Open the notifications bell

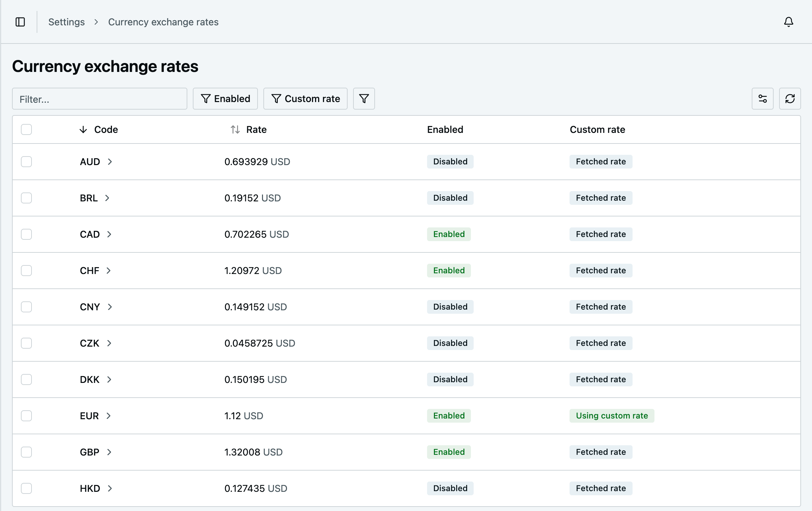point(788,22)
